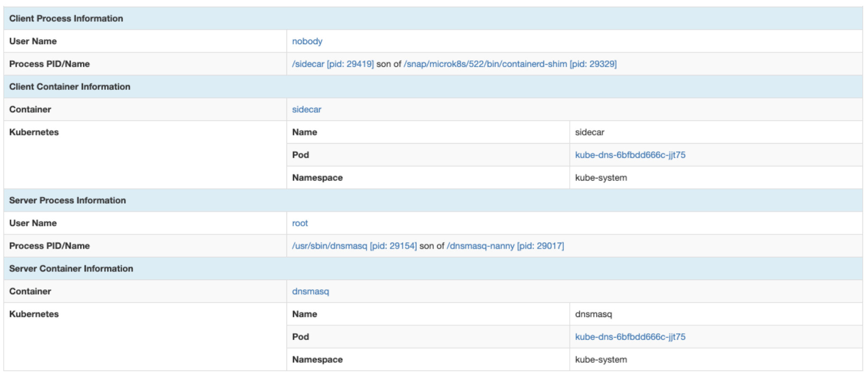The width and height of the screenshot is (868, 377).
Task: Click the server 'kube-system' namespace value
Action: click(x=601, y=359)
